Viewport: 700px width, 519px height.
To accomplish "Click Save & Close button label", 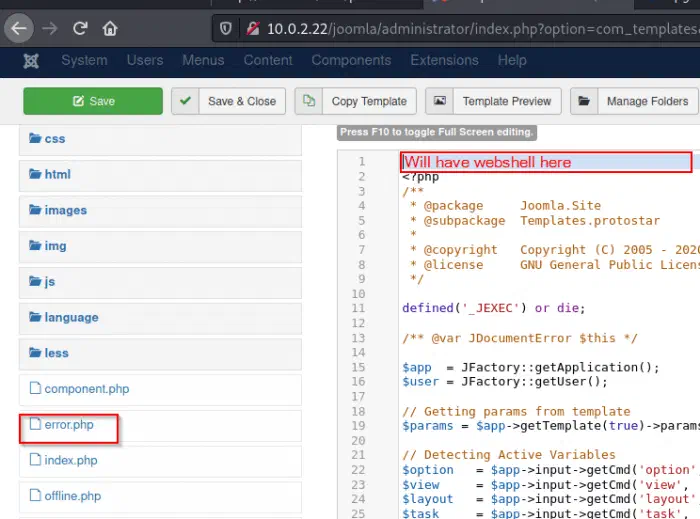I will pyautogui.click(x=242, y=101).
